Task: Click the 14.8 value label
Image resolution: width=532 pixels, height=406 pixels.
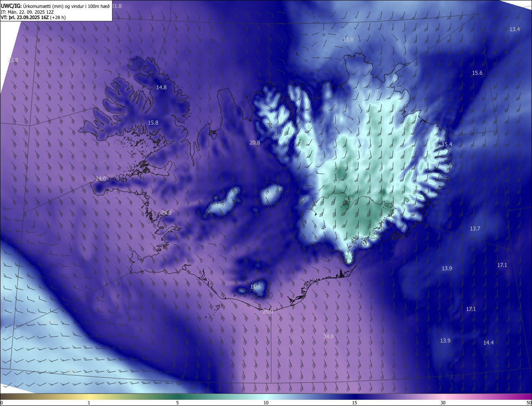Action: tap(161, 87)
